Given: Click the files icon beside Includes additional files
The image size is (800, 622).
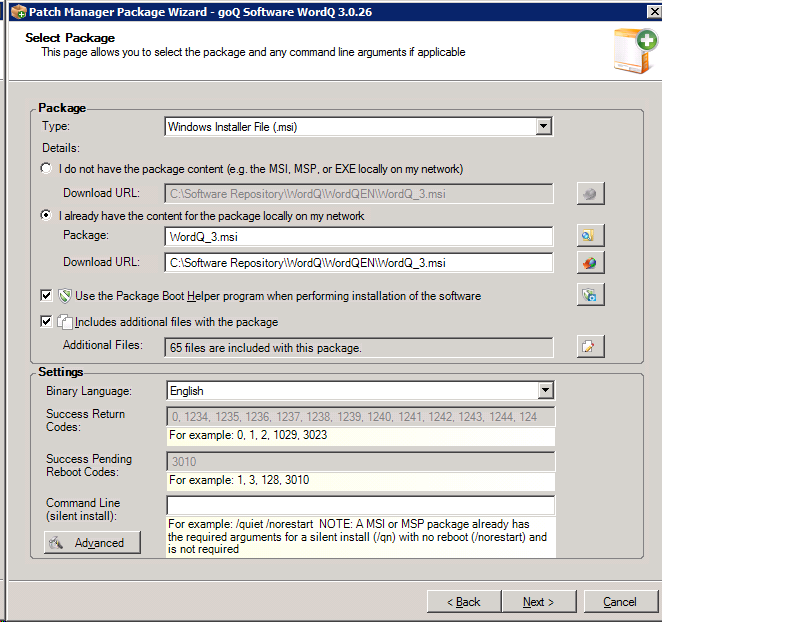Looking at the screenshot, I should tap(64, 322).
